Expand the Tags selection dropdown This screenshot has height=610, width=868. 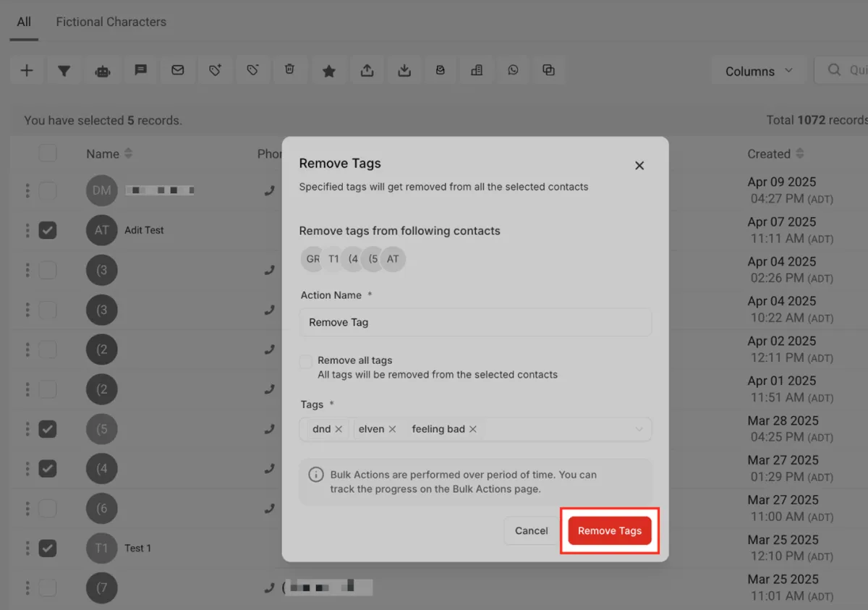click(639, 429)
